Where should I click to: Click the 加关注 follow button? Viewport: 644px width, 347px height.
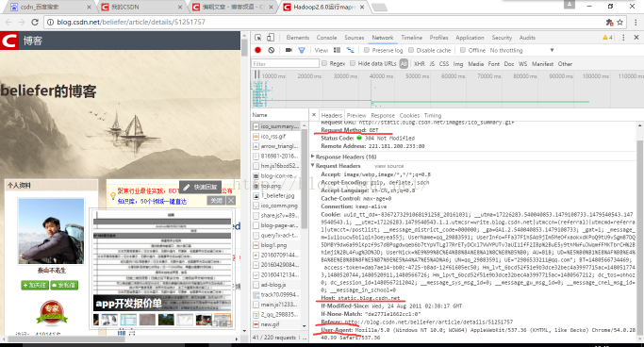(35, 285)
